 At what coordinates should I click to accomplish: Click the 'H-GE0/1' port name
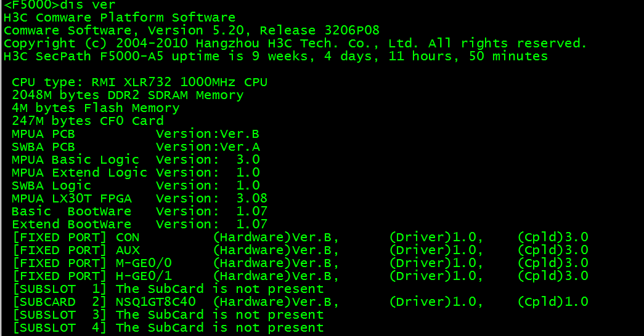pos(144,276)
